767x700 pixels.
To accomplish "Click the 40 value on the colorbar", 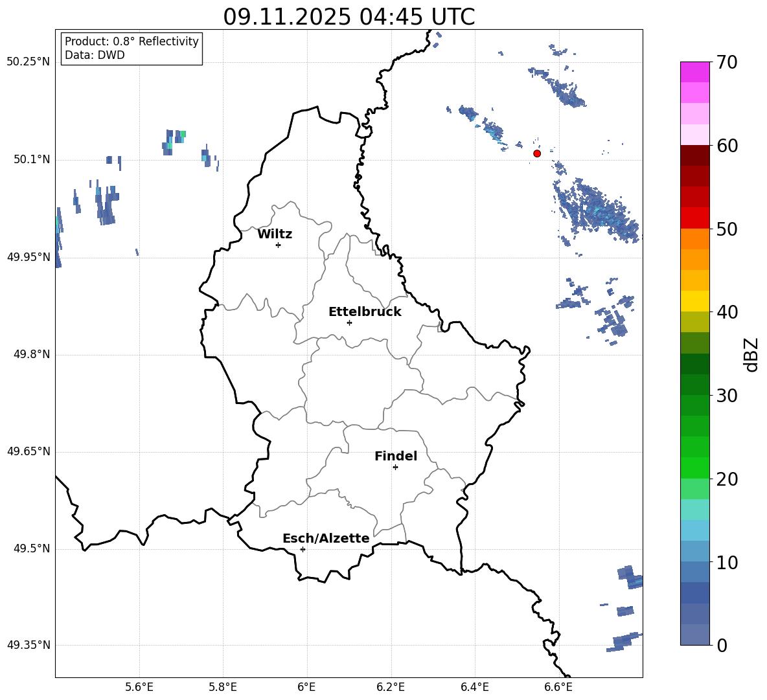I will (x=727, y=312).
